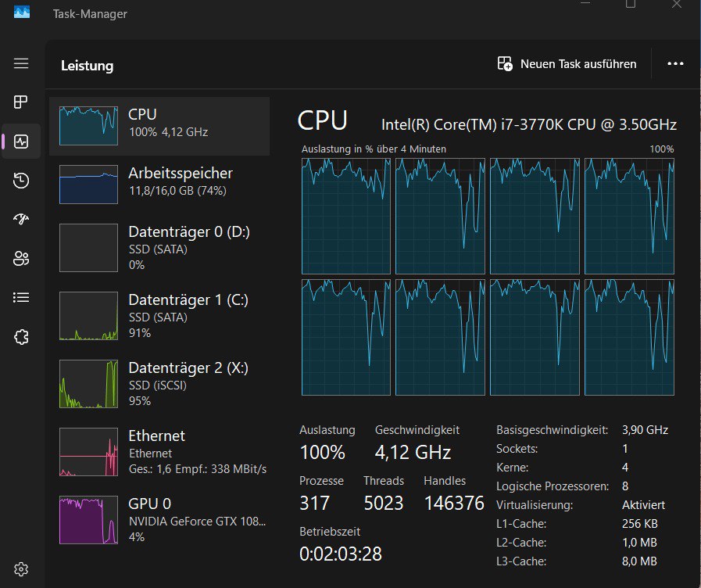Screen dimensions: 701x588
Task: Click the last logical processor graph, top row
Action: pos(629,216)
